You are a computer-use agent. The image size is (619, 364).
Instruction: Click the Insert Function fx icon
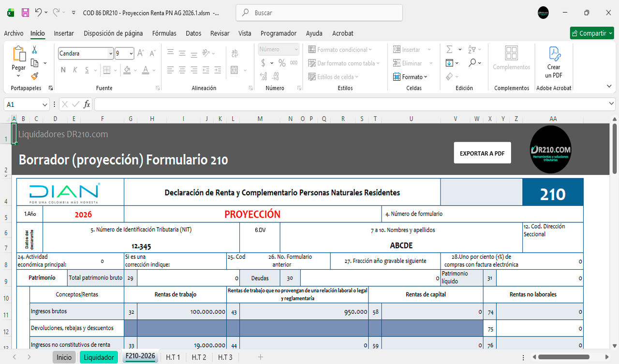point(87,104)
